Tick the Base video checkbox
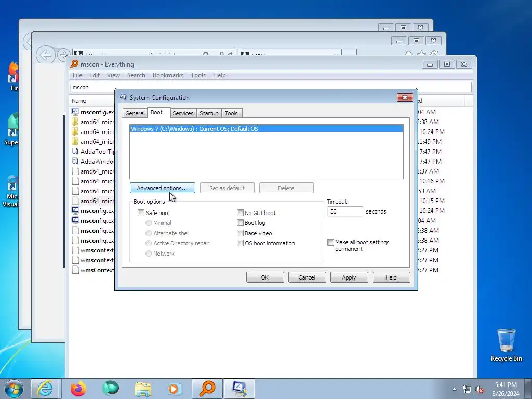 pyautogui.click(x=240, y=233)
